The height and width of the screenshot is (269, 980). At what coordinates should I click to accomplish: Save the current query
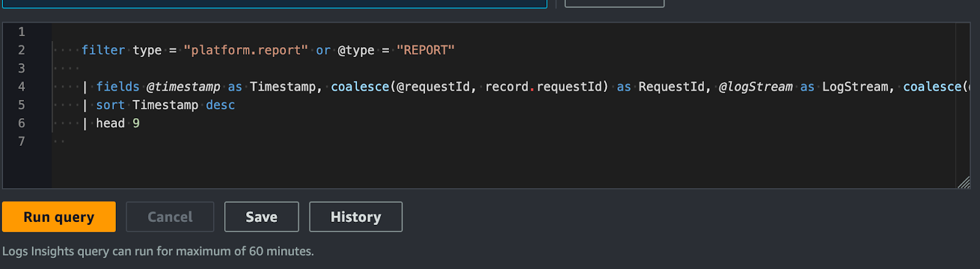[262, 217]
